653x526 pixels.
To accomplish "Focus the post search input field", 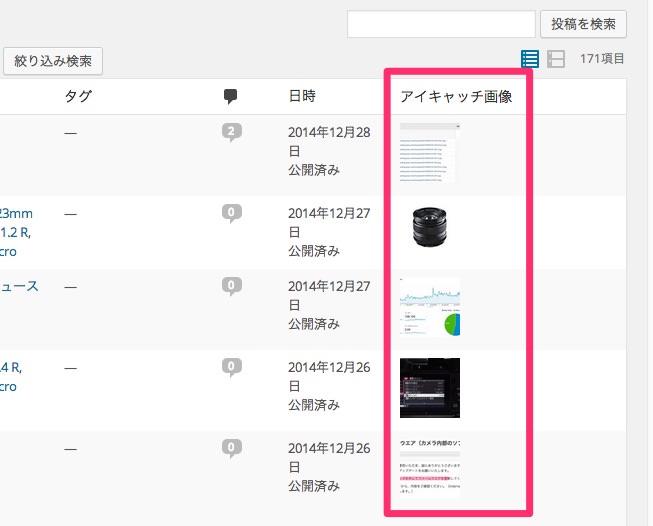I will [441, 24].
